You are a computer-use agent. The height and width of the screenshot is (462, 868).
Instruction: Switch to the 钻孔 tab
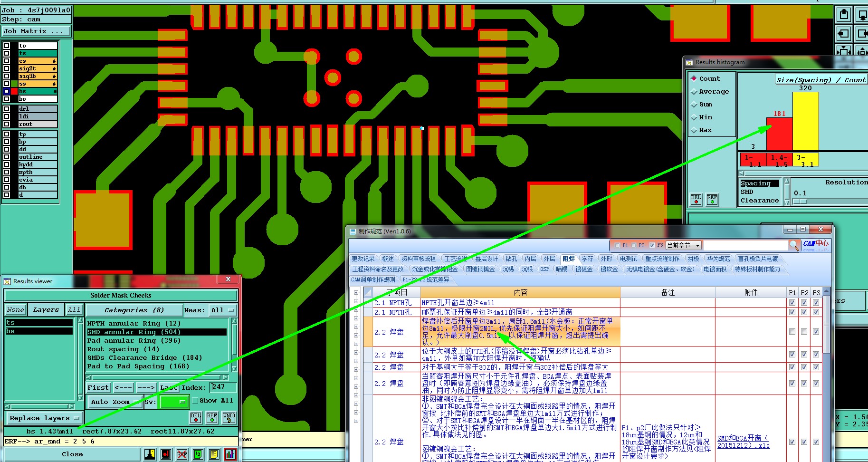tap(511, 259)
